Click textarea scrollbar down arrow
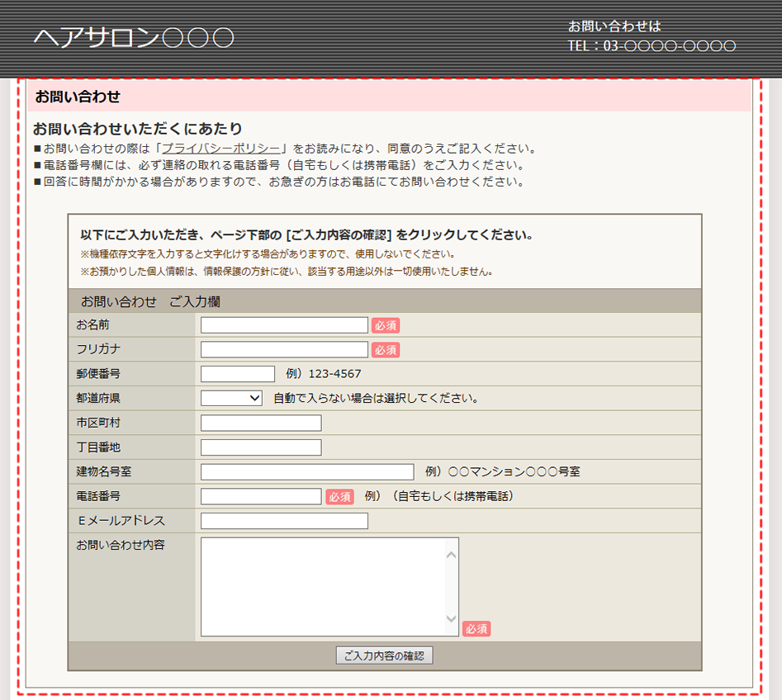The width and height of the screenshot is (782, 700). (x=452, y=619)
